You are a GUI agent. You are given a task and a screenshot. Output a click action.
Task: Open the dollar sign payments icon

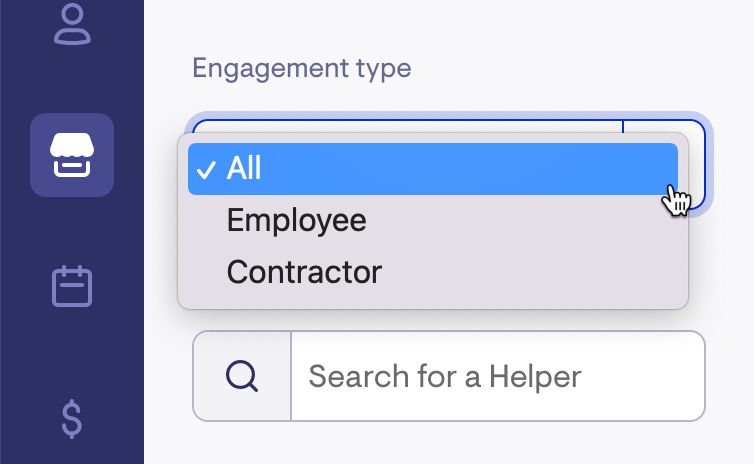click(x=72, y=419)
